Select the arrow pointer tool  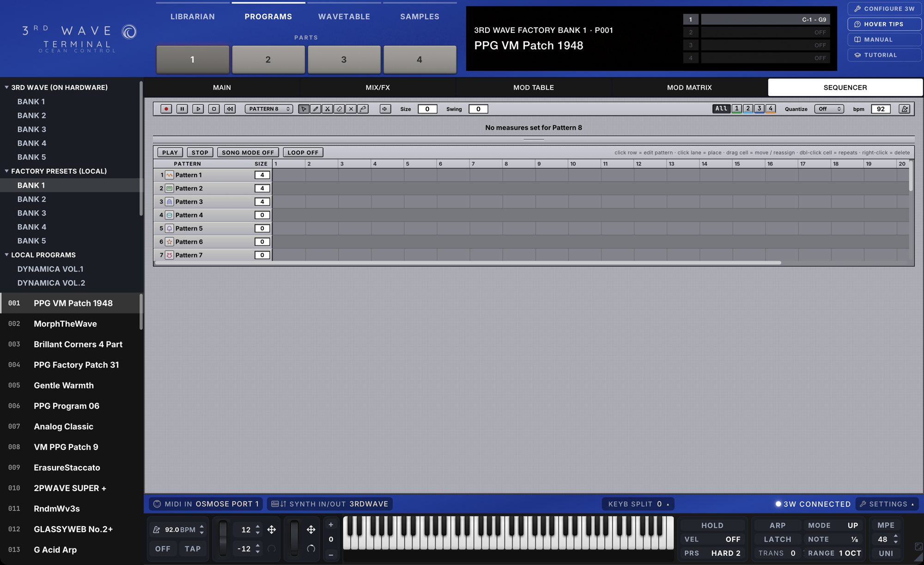[304, 109]
